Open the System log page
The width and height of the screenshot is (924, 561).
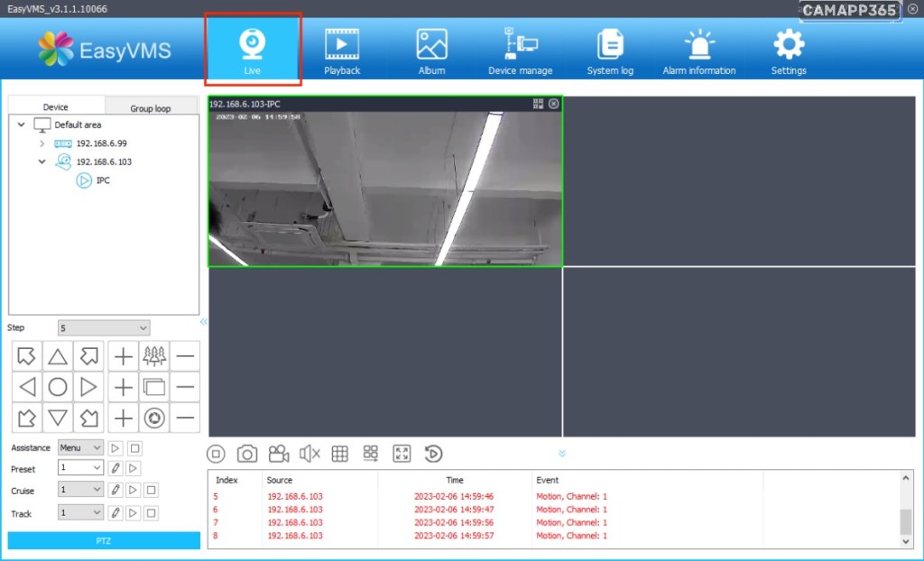(x=610, y=51)
